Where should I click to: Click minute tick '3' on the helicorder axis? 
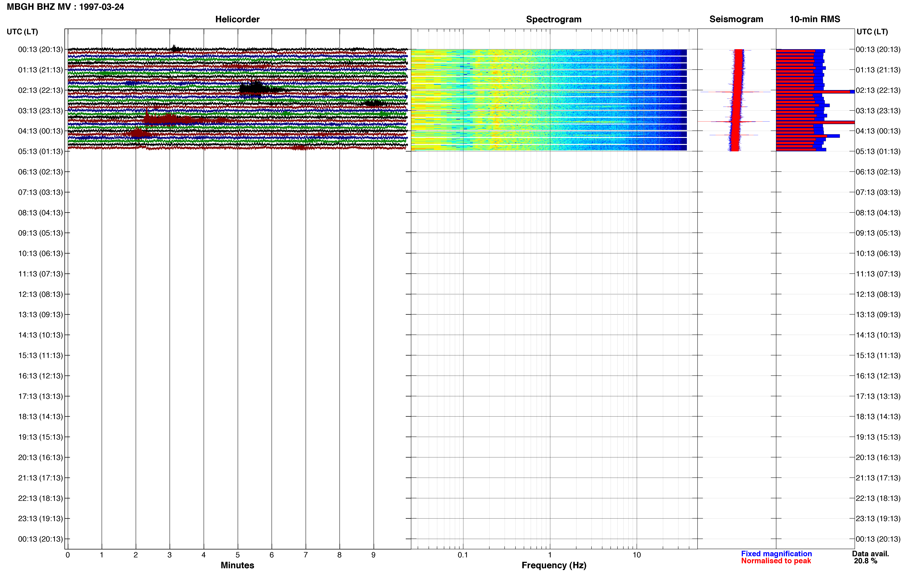coord(170,555)
